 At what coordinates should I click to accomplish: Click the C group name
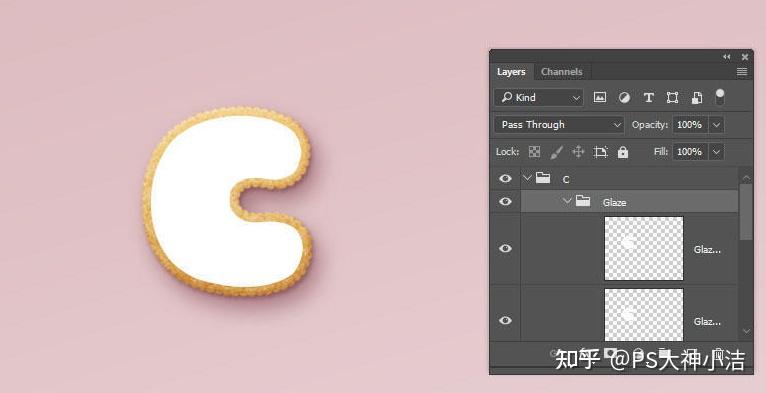566,180
